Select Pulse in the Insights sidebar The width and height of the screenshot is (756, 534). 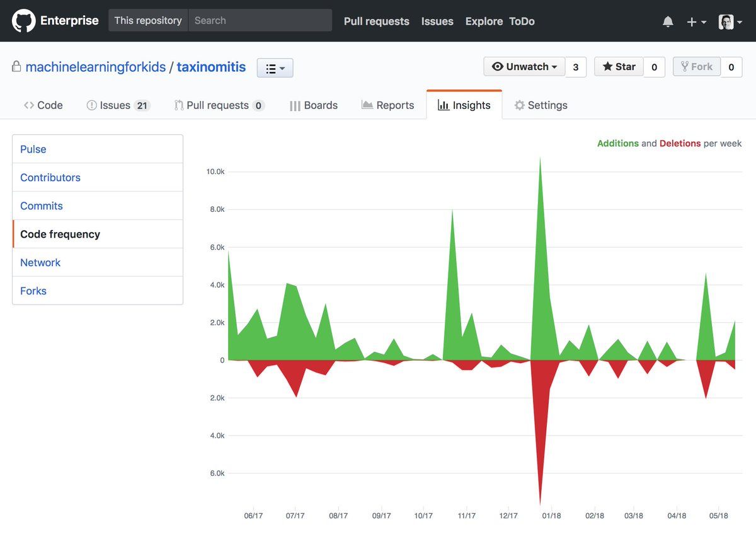33,149
